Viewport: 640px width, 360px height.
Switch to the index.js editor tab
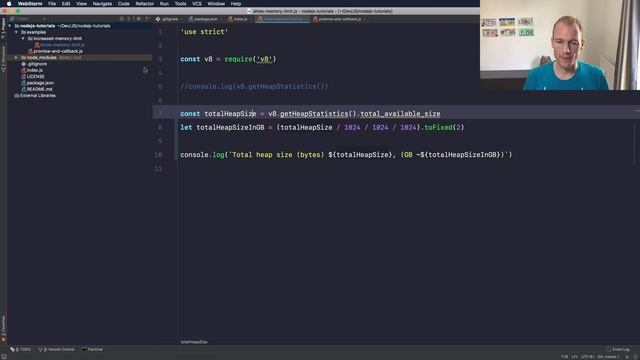[240, 19]
